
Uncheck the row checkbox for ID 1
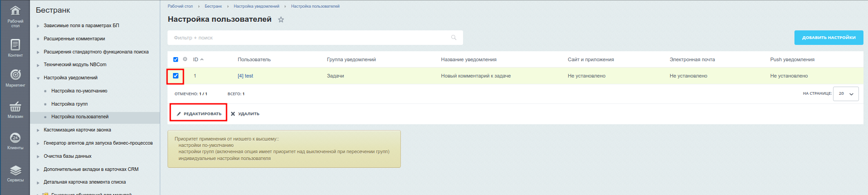(176, 76)
